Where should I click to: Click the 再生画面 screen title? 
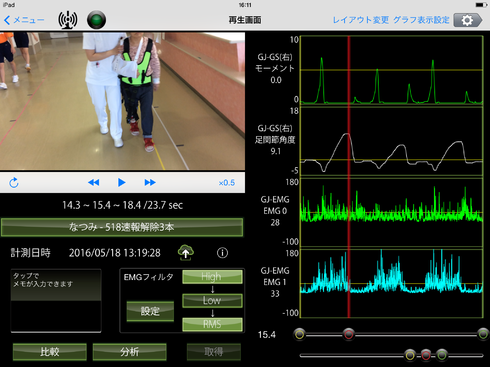click(245, 20)
